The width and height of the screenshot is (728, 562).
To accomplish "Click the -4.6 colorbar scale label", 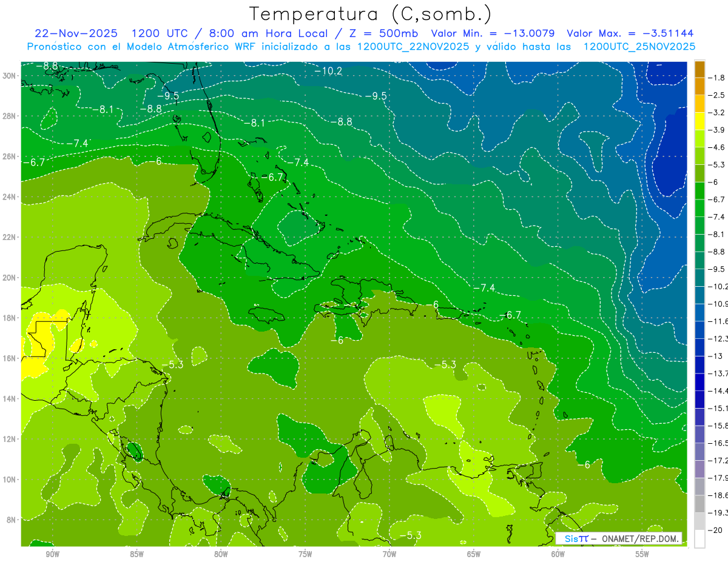I will 716,147.
